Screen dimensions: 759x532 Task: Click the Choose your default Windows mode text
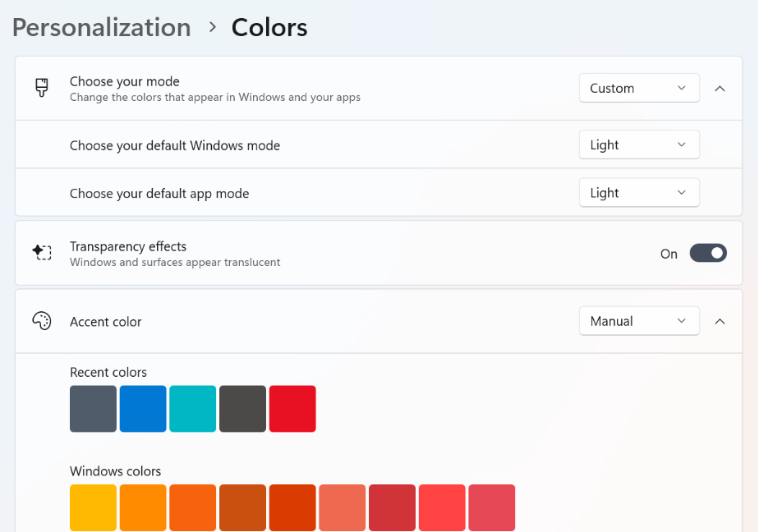click(175, 145)
